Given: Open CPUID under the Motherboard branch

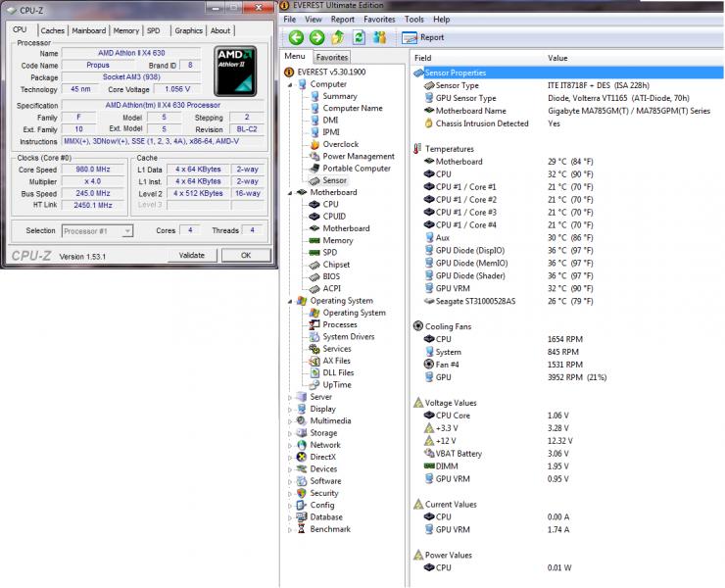Looking at the screenshot, I should [x=334, y=217].
